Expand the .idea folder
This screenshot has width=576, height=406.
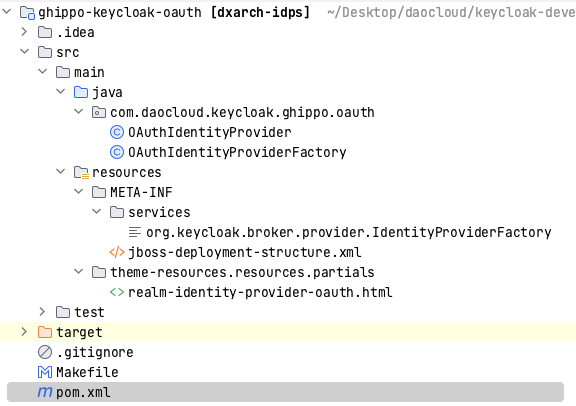[24, 32]
